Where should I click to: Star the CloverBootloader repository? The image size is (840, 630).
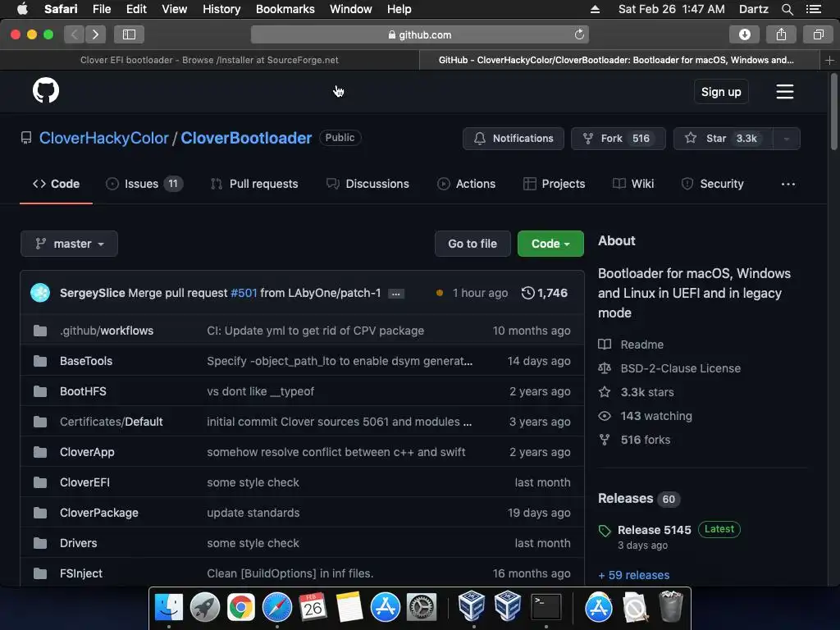click(x=723, y=139)
